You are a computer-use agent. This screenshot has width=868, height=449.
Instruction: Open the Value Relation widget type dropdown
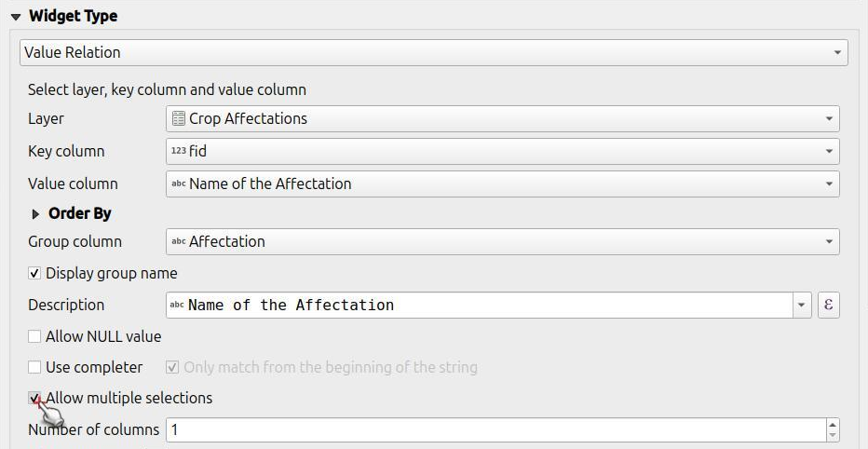tap(433, 52)
